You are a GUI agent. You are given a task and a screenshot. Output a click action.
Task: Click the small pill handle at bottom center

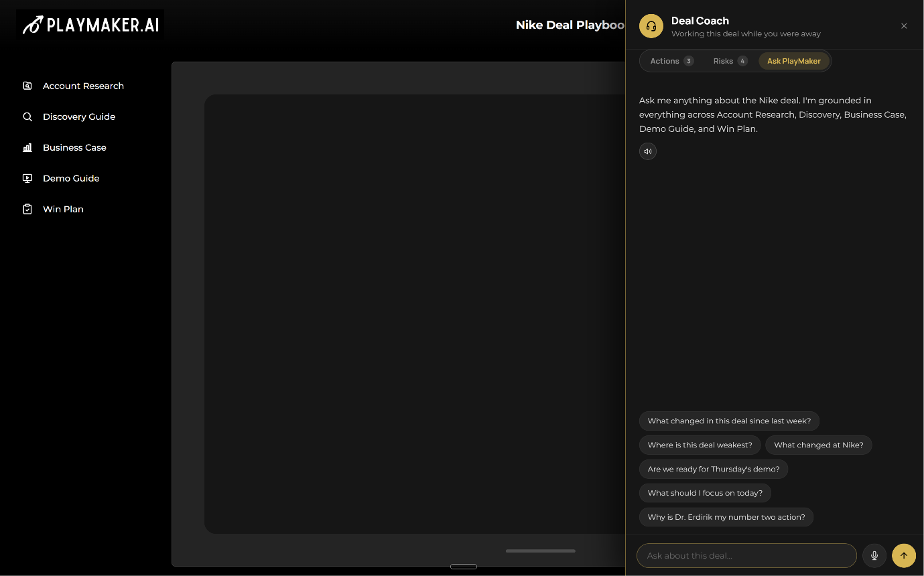[464, 567]
